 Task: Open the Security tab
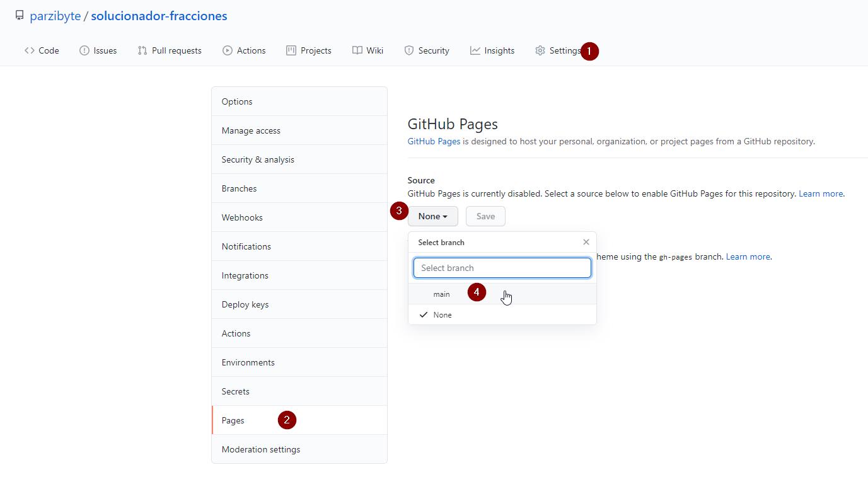click(x=427, y=50)
